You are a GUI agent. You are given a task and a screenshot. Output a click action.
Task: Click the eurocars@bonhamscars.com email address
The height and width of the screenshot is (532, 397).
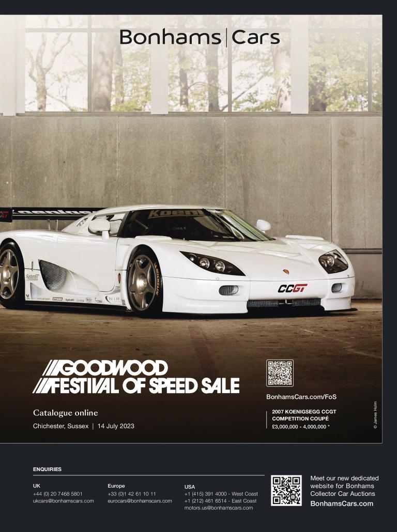tap(140, 501)
